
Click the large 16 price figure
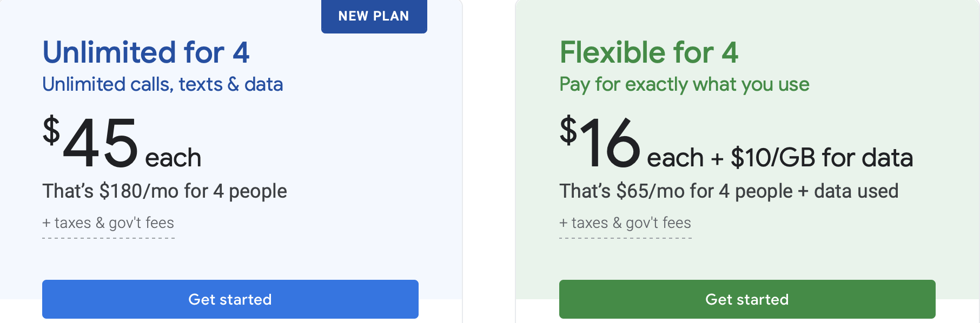tap(611, 143)
